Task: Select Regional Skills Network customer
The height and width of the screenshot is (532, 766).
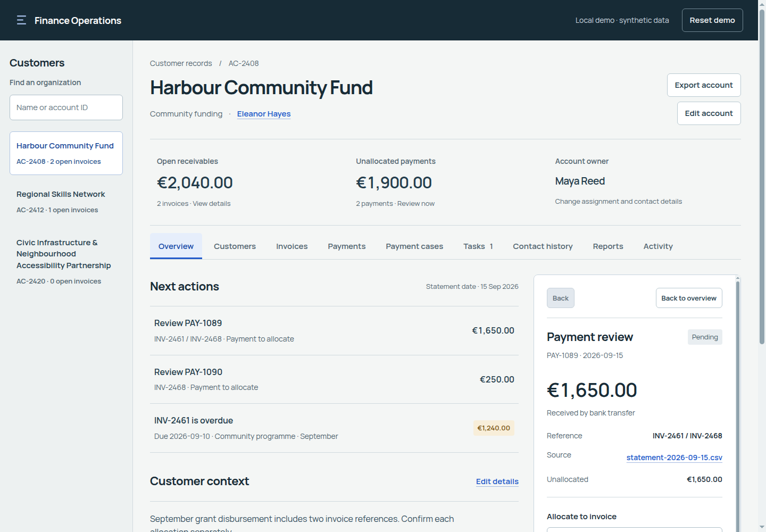Action: click(x=66, y=202)
